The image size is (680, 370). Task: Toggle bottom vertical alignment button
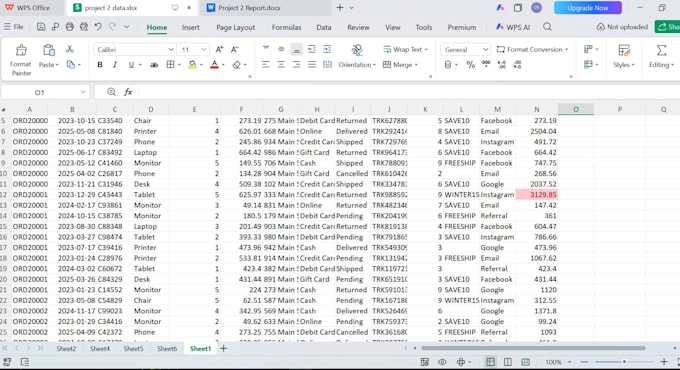pos(296,49)
